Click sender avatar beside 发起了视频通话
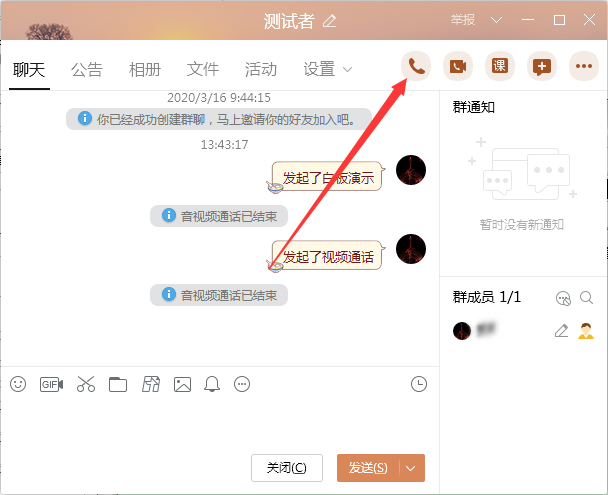The image size is (608, 495). [411, 249]
